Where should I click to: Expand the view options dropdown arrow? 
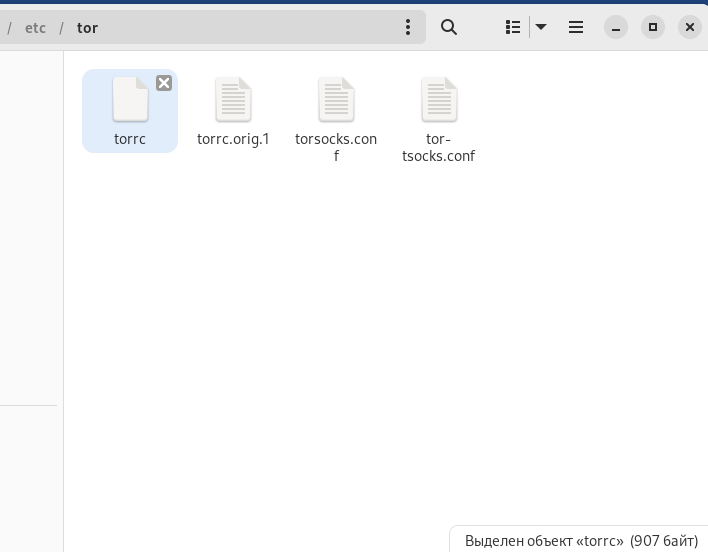[541, 28]
